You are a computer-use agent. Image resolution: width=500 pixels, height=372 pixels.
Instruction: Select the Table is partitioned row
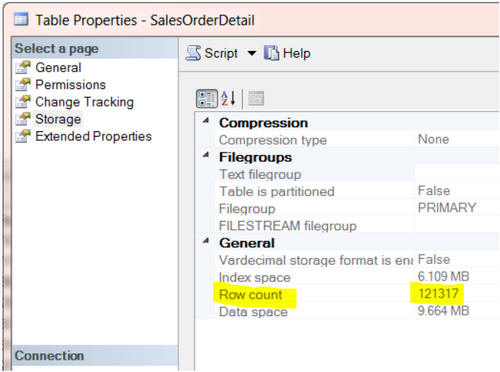point(348,191)
